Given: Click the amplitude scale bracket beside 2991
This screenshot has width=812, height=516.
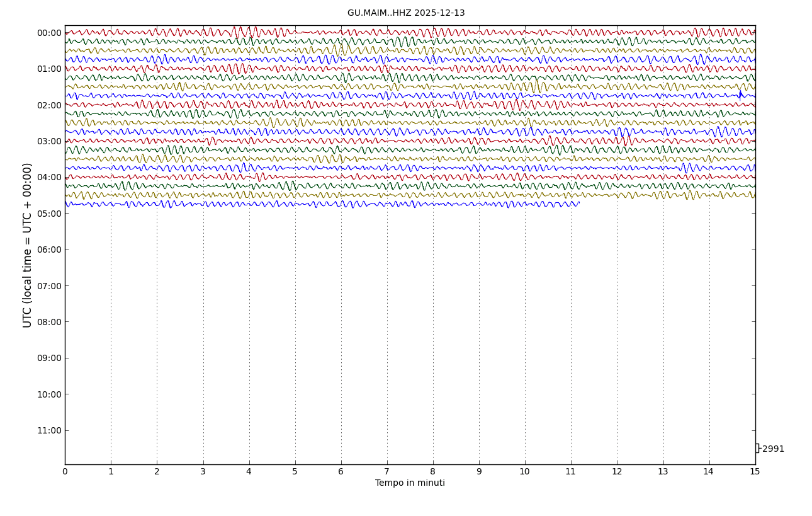Looking at the screenshot, I should (757, 449).
